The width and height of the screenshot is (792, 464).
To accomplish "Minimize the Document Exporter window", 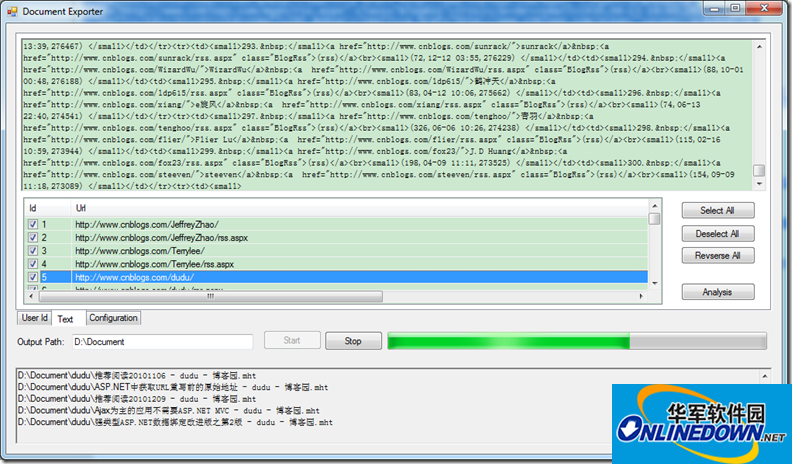I will (714, 8).
